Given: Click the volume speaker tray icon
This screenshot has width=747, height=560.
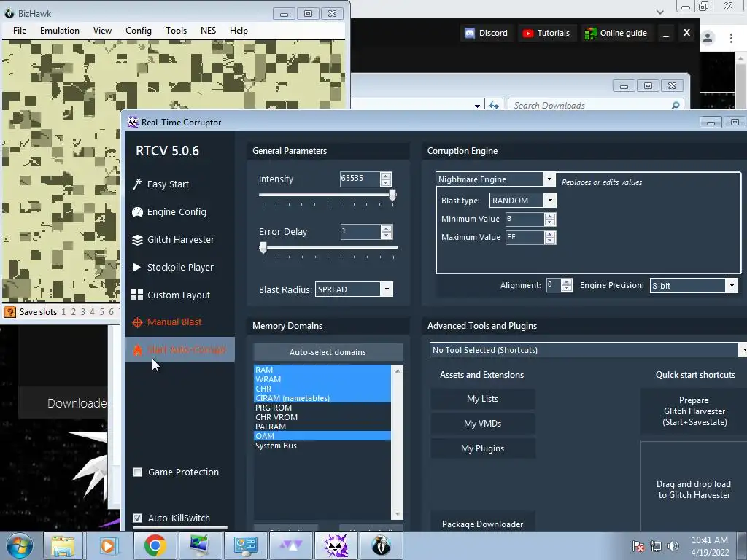Looking at the screenshot, I should pyautogui.click(x=673, y=545).
